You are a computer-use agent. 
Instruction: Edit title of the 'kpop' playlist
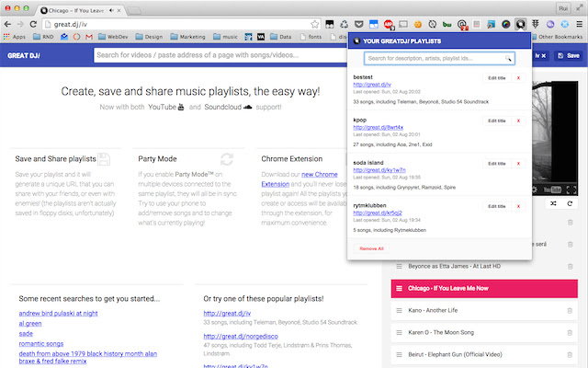coord(497,121)
